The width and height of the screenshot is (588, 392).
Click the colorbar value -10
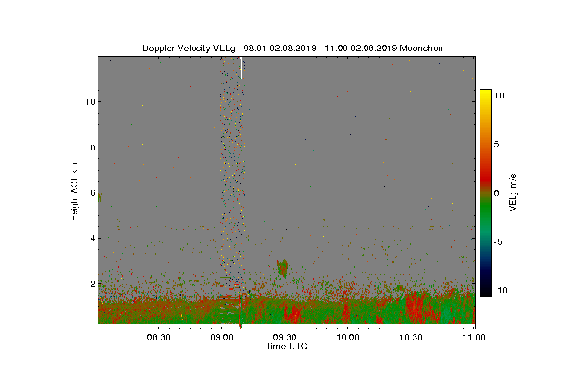pos(500,290)
